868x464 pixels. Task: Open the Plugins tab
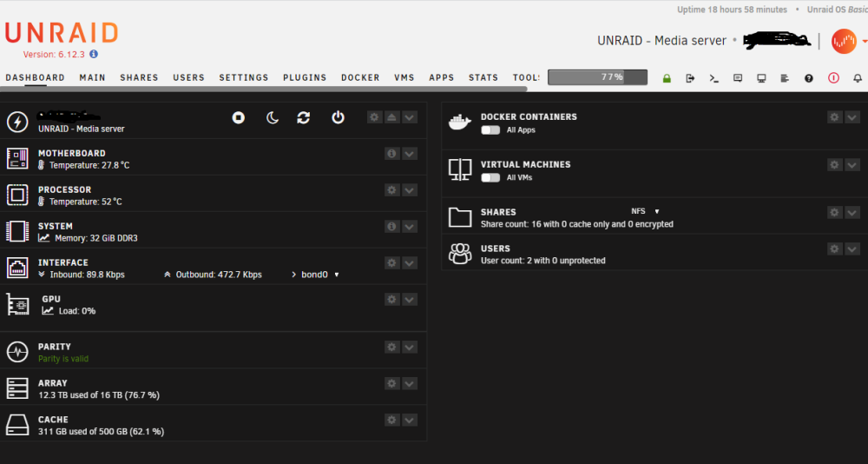tap(305, 77)
